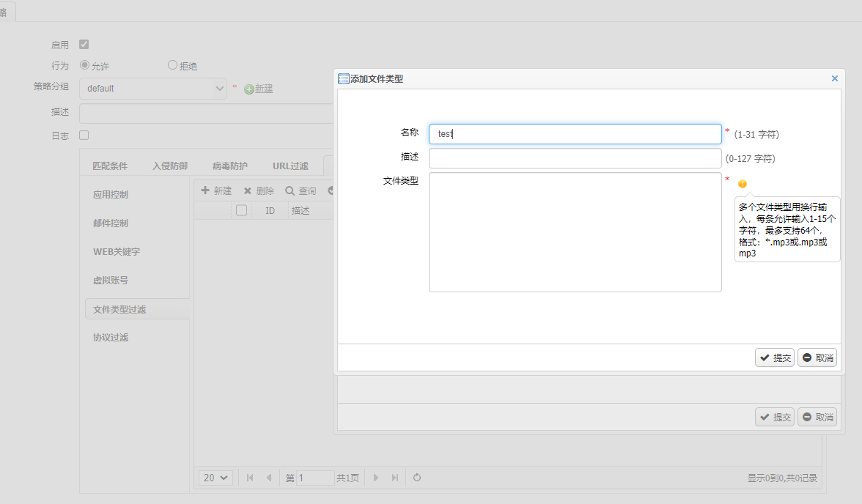Go to the first page icon

click(x=250, y=478)
